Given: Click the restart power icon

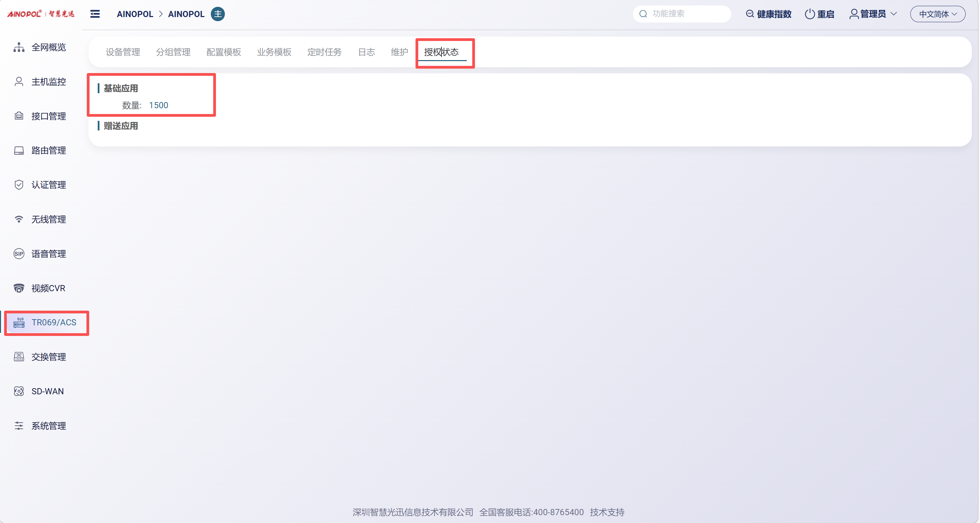Looking at the screenshot, I should (x=809, y=14).
